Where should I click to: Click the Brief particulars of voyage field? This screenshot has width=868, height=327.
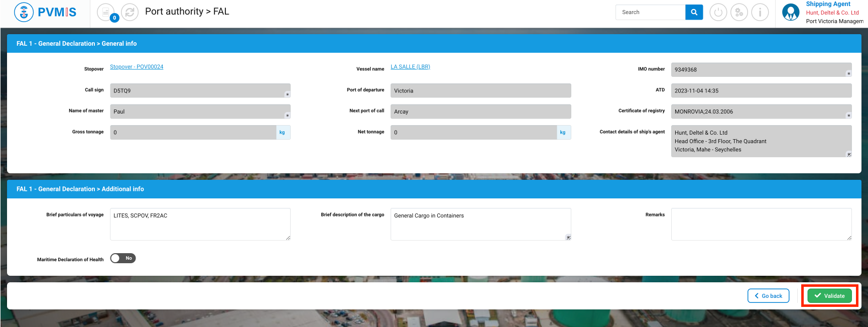[200, 224]
